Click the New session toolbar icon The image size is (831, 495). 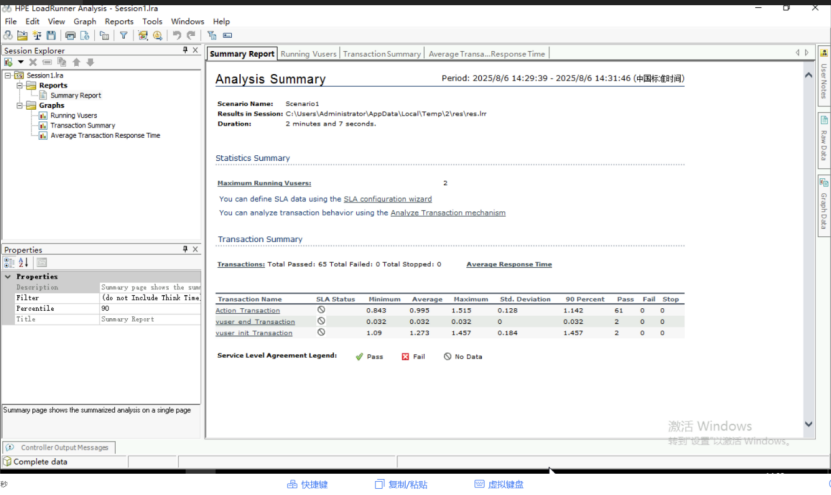coord(8,36)
